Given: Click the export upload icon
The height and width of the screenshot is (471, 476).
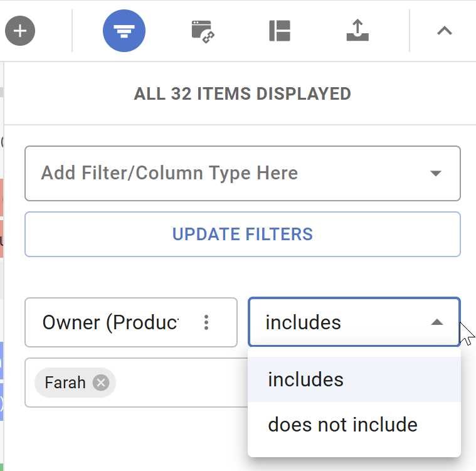Looking at the screenshot, I should 357,31.
